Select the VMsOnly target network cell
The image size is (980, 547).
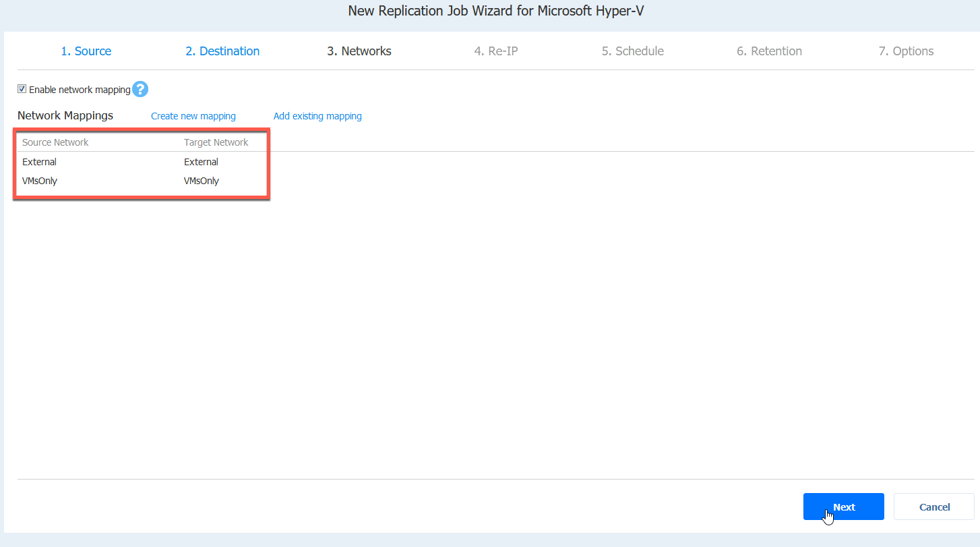pyautogui.click(x=202, y=181)
